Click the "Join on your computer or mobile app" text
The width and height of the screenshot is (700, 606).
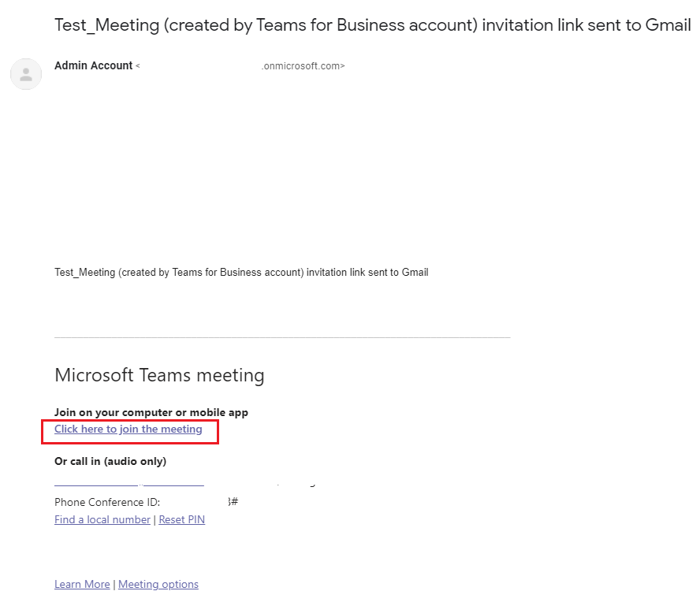coord(151,412)
